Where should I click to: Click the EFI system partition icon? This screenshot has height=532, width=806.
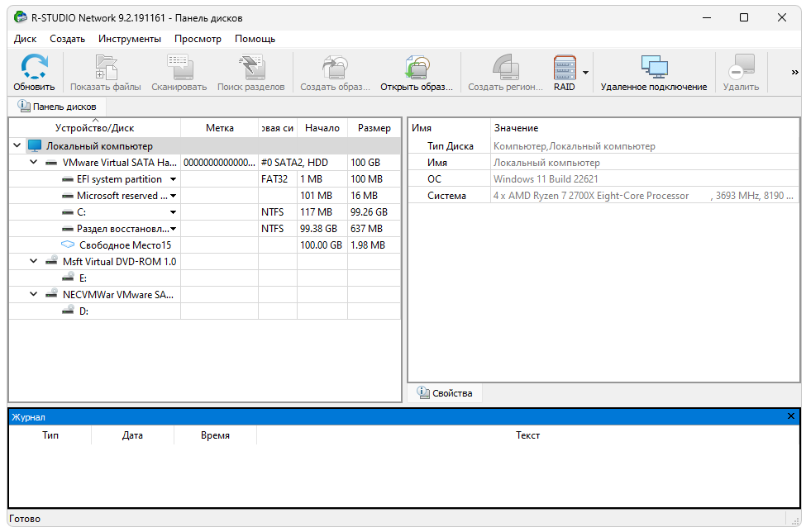(67, 179)
